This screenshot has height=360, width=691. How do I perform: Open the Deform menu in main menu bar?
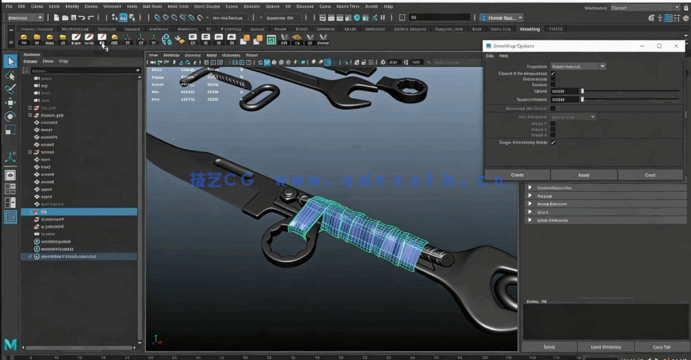272,7
